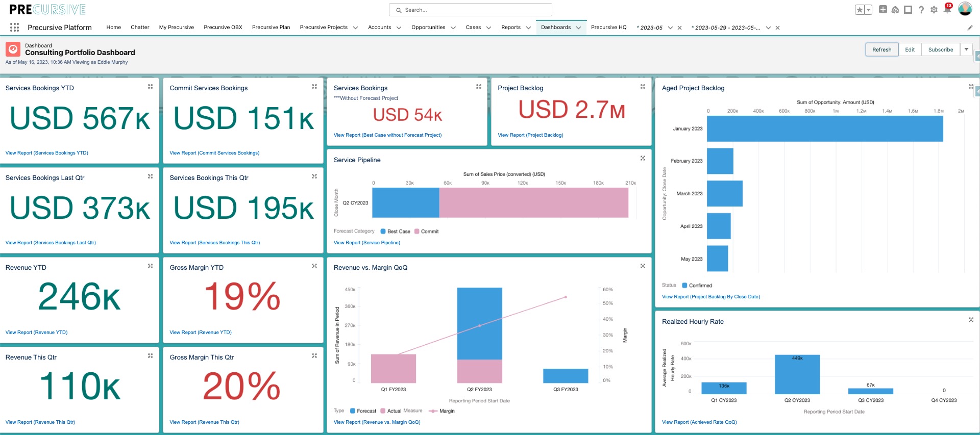This screenshot has height=435, width=980.
Task: Open the Dashboards tab dropdown chevron
Action: coord(578,28)
